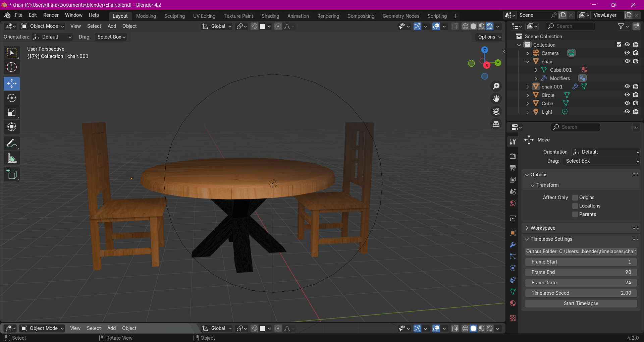
Task: Select the Scale tool
Action: [x=12, y=112]
